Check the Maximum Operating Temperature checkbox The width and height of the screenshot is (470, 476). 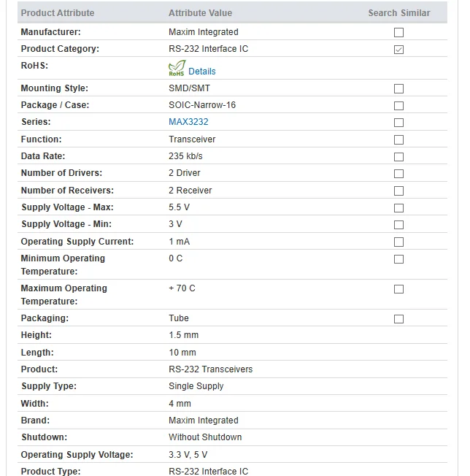(398, 289)
